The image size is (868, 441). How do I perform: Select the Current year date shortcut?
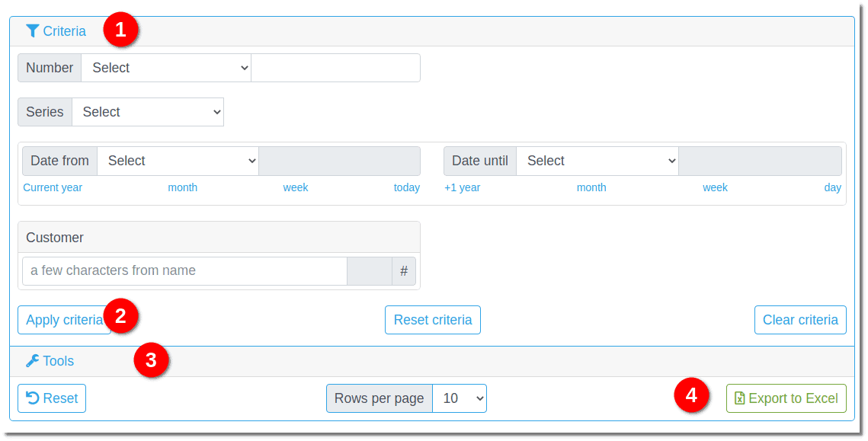click(53, 187)
